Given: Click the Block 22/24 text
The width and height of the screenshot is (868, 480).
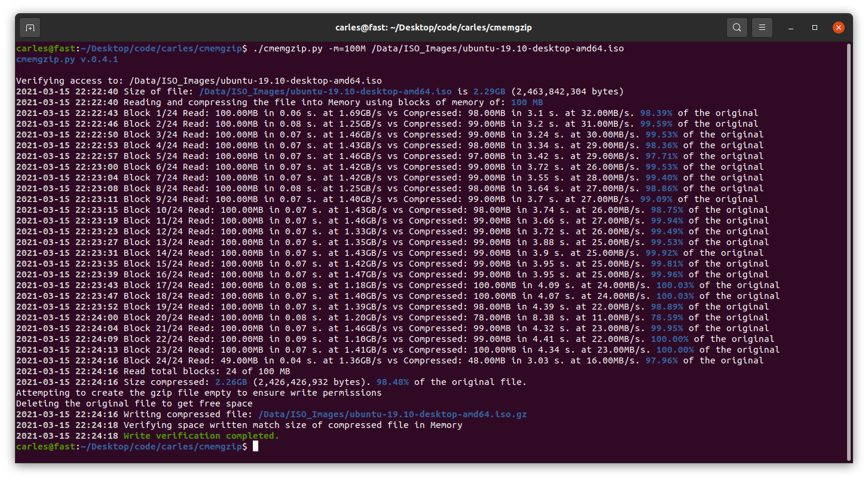Looking at the screenshot, I should coord(154,339).
